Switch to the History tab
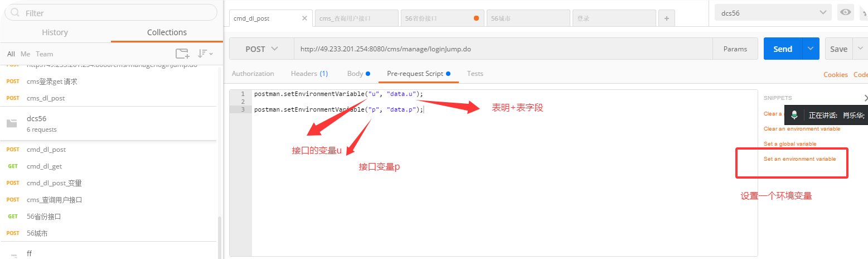 coord(55,32)
